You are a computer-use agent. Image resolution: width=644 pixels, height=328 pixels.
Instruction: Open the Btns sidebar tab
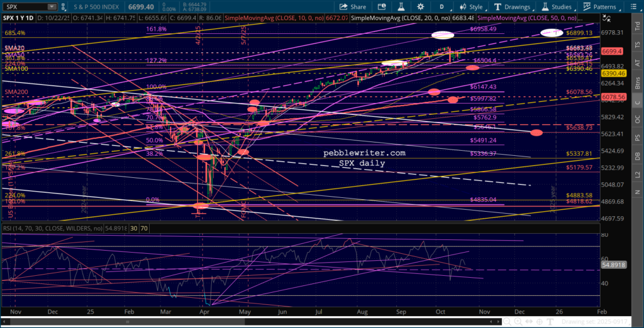pos(636,82)
